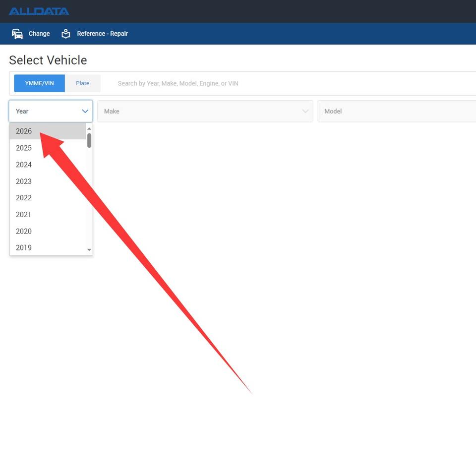
Task: Click the Reference - Repair book icon
Action: pyautogui.click(x=66, y=34)
